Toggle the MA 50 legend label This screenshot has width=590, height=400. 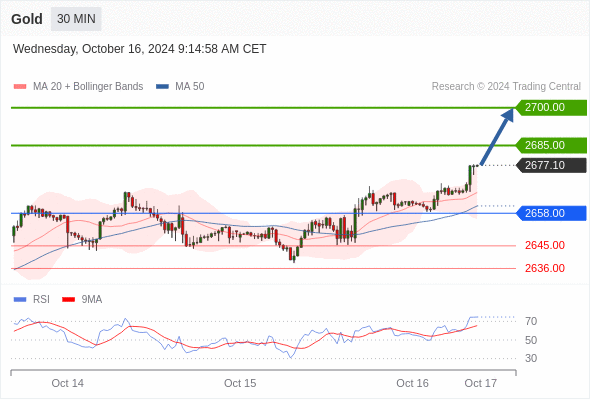[x=190, y=87]
